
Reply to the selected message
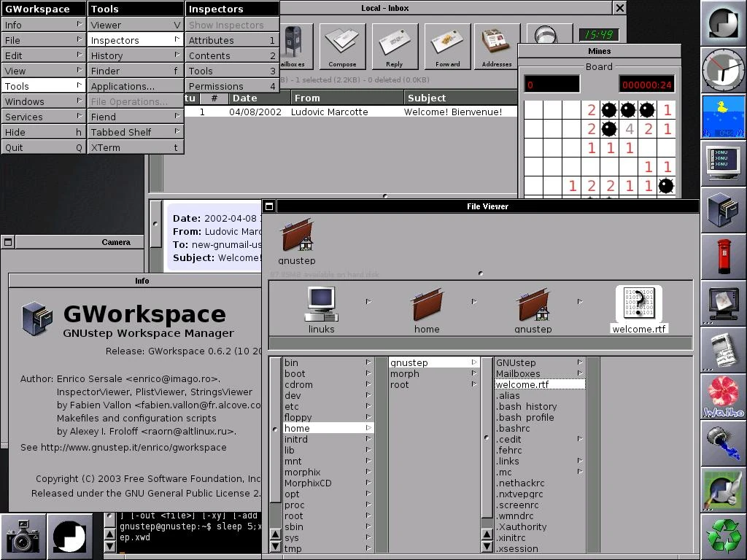[395, 45]
